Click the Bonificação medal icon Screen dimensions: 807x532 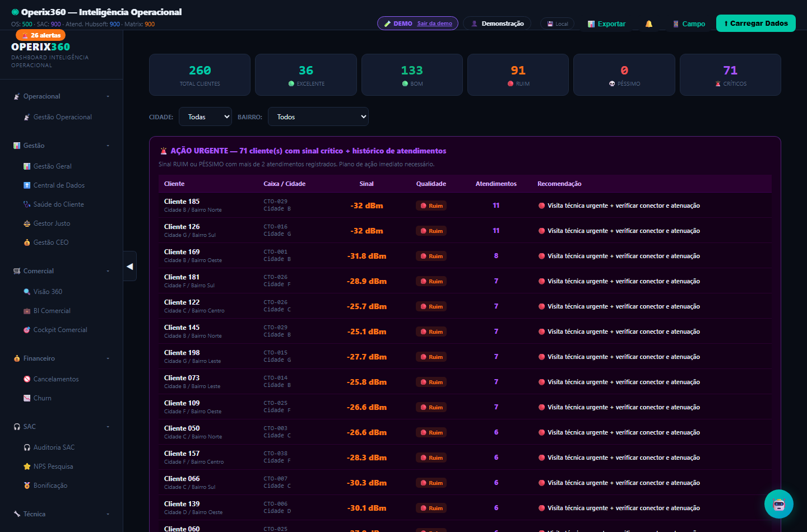27,486
